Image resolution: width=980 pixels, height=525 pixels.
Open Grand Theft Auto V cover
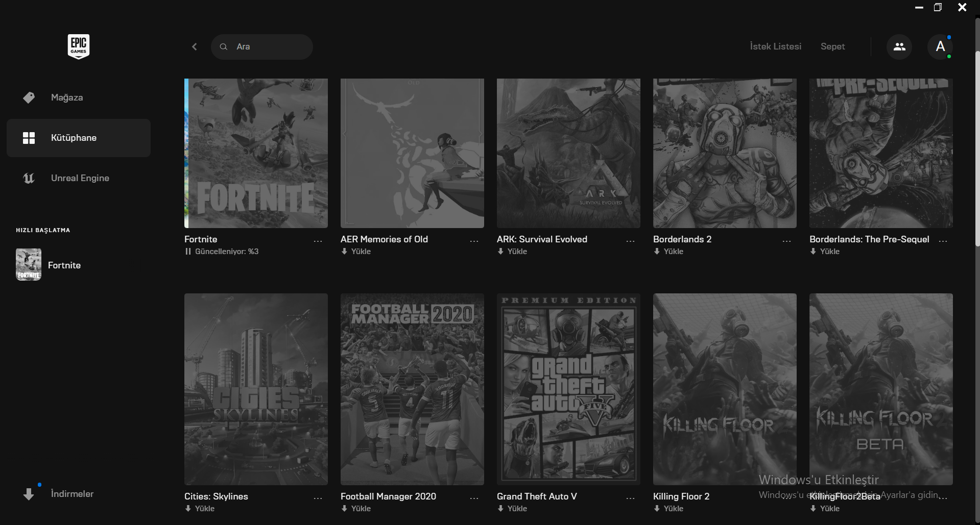(568, 389)
